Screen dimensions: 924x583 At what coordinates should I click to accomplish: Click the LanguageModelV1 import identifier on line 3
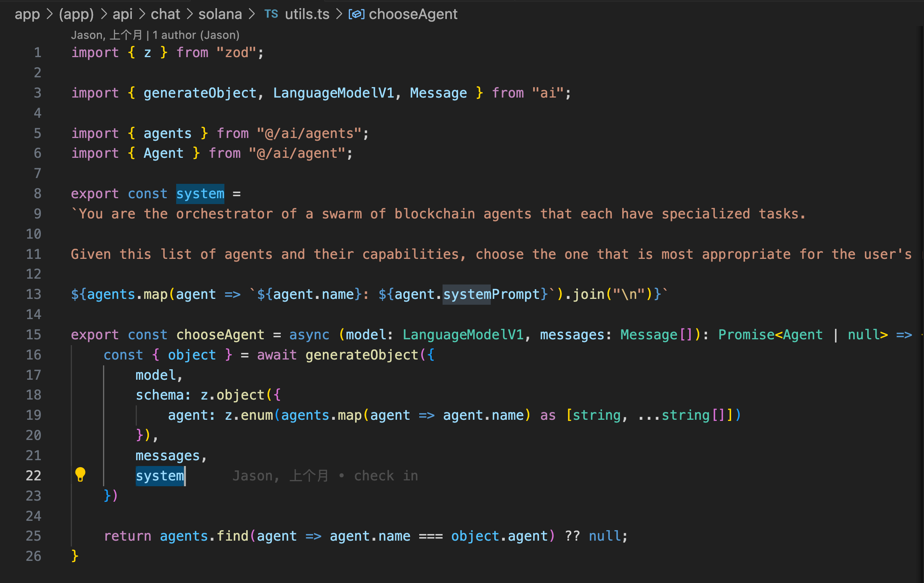tap(333, 93)
